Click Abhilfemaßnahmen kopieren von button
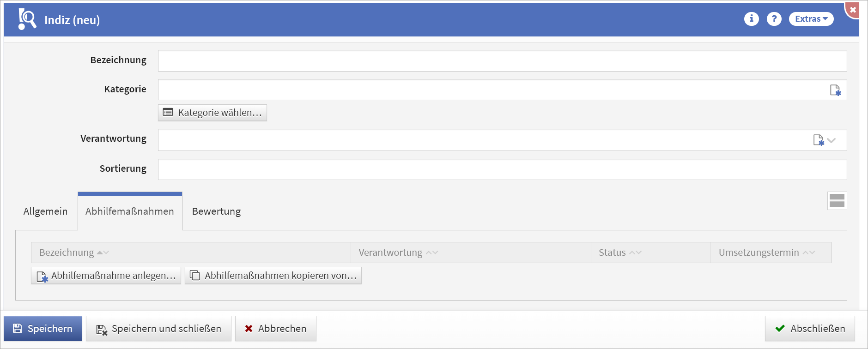The height and width of the screenshot is (349, 868). [273, 276]
